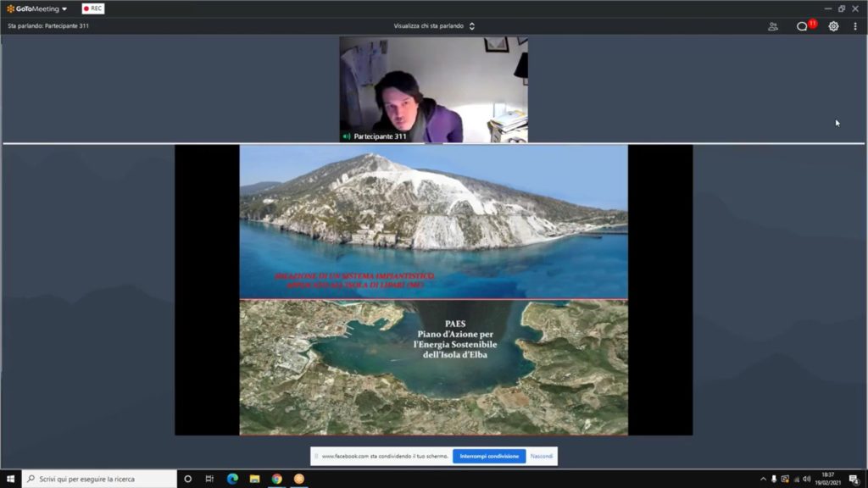Screen dimensions: 868x488
Task: Click 'Interrompi condivisione' button
Action: [489, 456]
